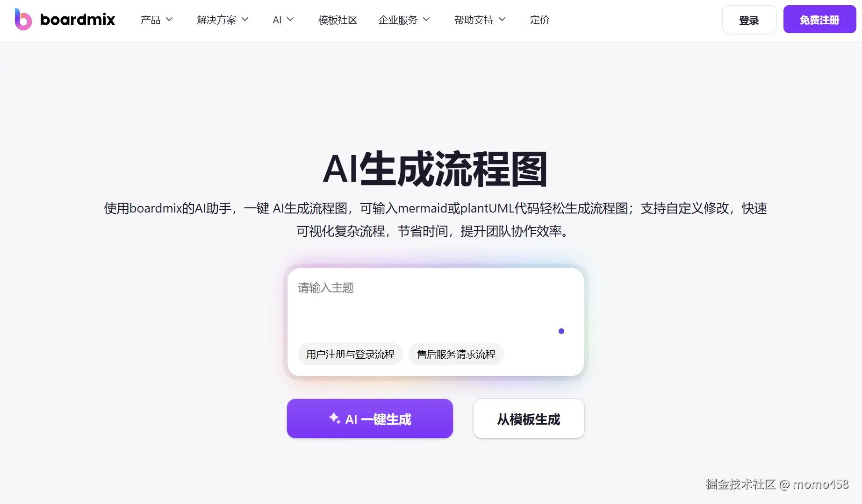Viewport: 862px width, 504px height.
Task: Expand the 产品 dropdown menu
Action: pyautogui.click(x=157, y=20)
